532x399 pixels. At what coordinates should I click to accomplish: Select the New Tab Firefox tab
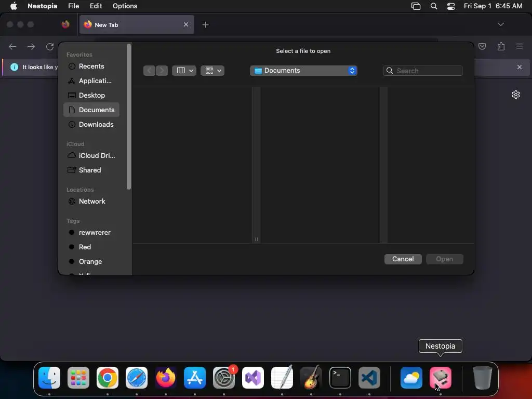137,24
